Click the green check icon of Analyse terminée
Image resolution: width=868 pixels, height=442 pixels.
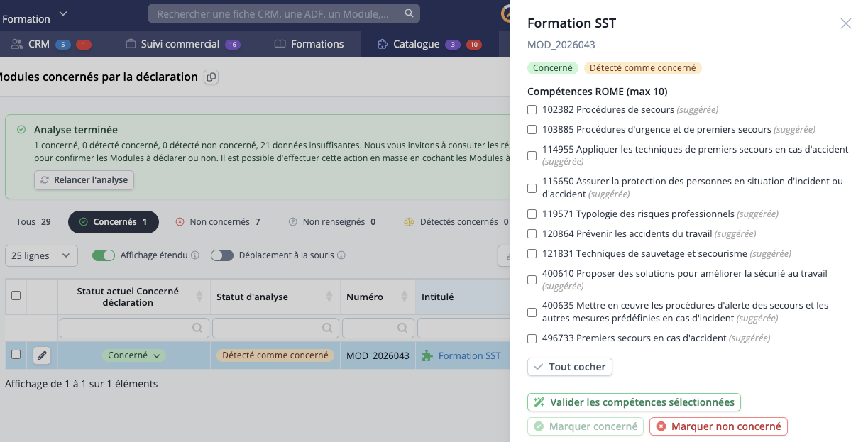coord(21,129)
